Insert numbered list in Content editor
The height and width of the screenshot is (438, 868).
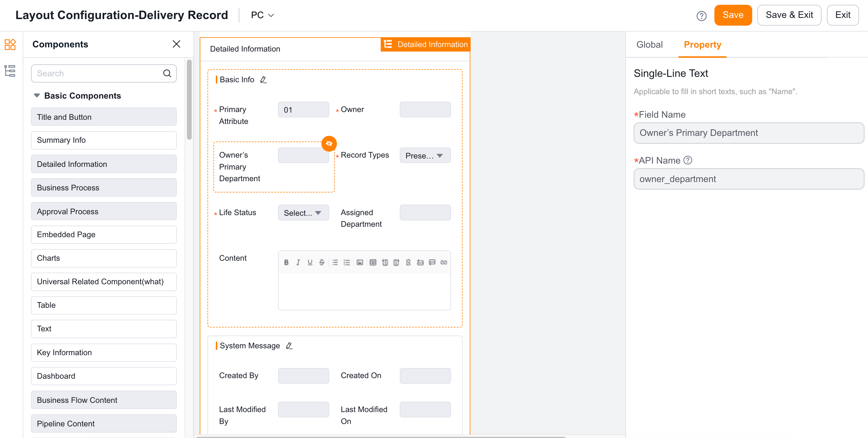[x=347, y=262]
